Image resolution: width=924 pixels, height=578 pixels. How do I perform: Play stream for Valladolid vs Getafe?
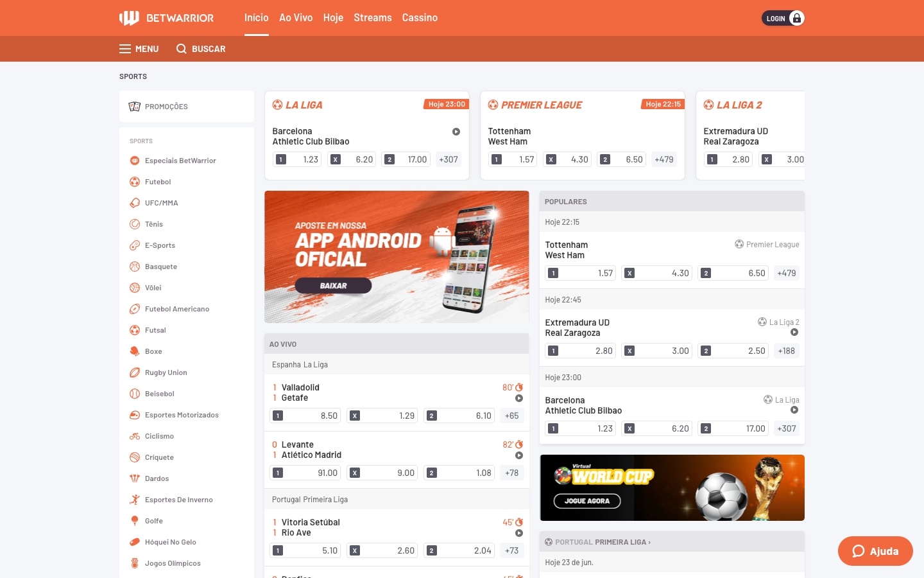[519, 398]
